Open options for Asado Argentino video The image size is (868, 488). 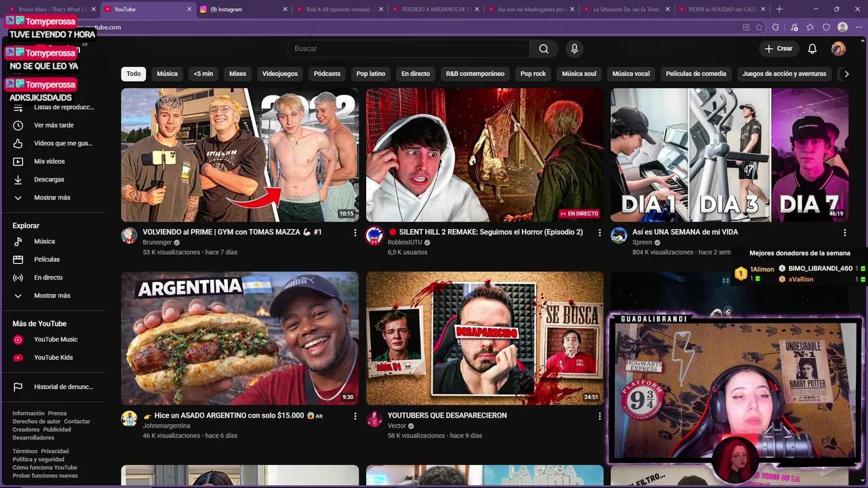click(355, 416)
